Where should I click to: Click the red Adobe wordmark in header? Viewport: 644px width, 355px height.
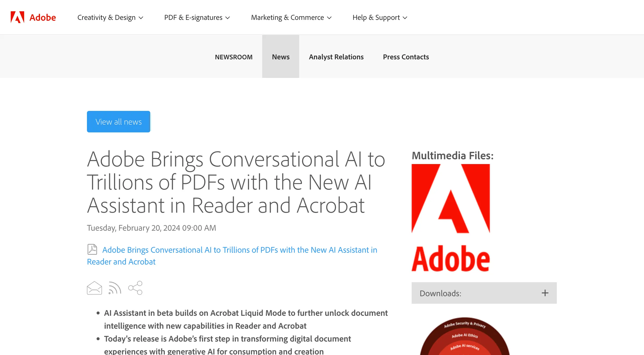pos(43,17)
